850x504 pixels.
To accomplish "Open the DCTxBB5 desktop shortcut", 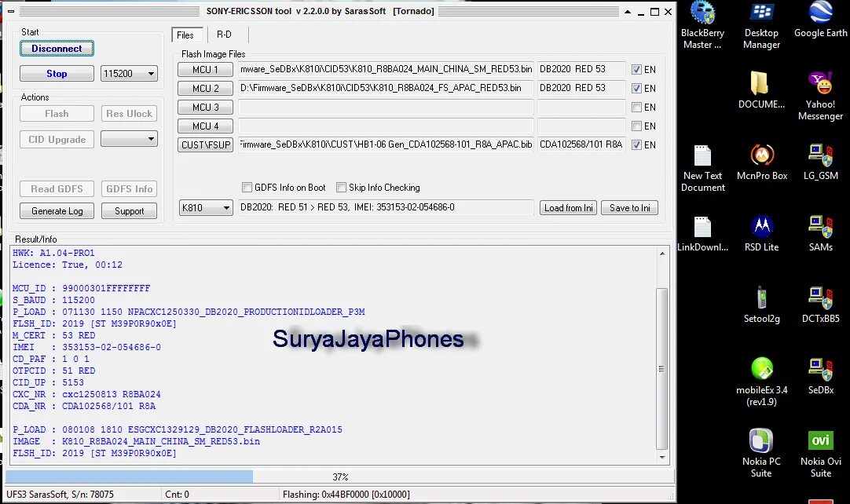I will pyautogui.click(x=821, y=298).
